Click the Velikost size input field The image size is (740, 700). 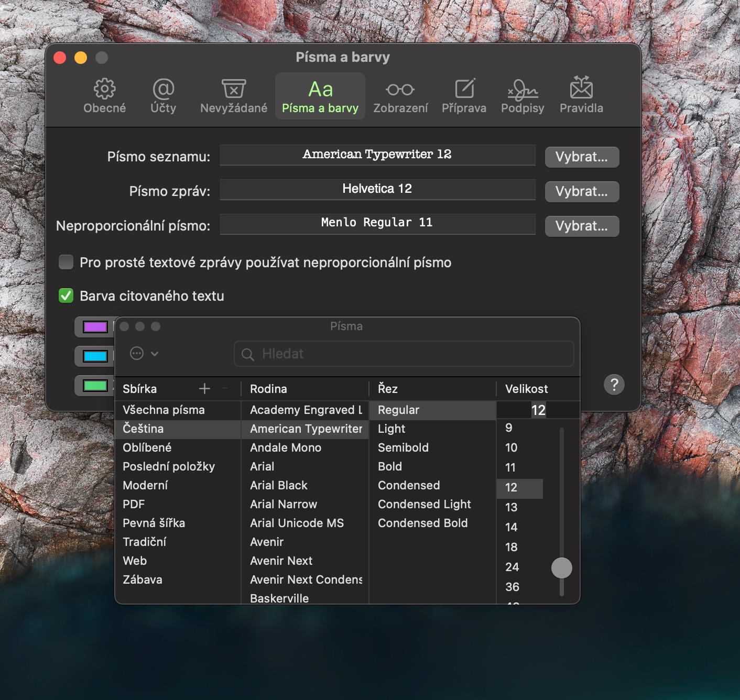538,410
